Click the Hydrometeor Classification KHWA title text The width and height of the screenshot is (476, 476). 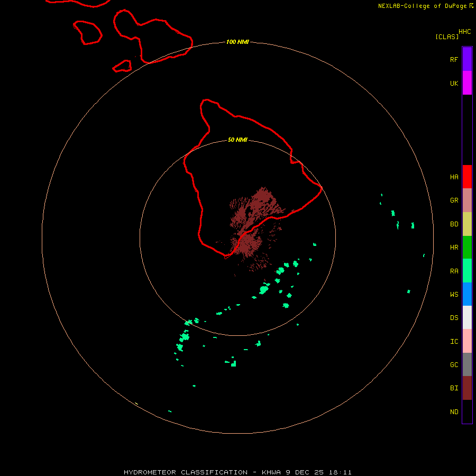[x=237, y=472]
